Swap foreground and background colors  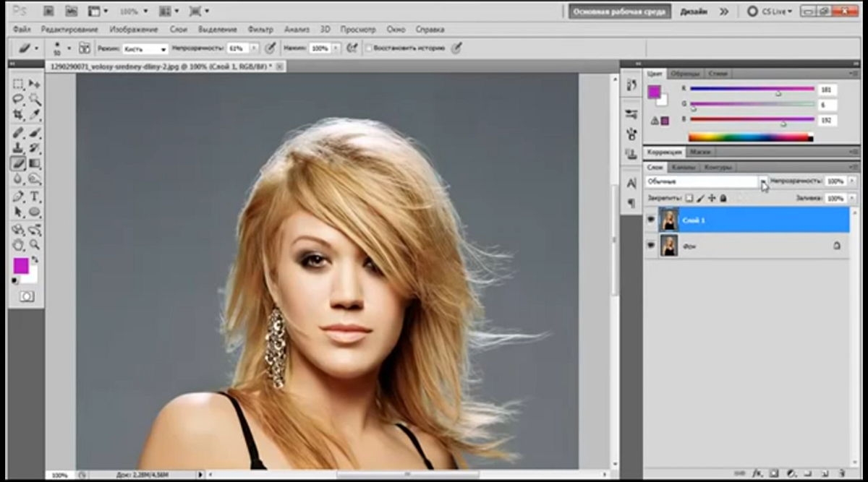(35, 259)
